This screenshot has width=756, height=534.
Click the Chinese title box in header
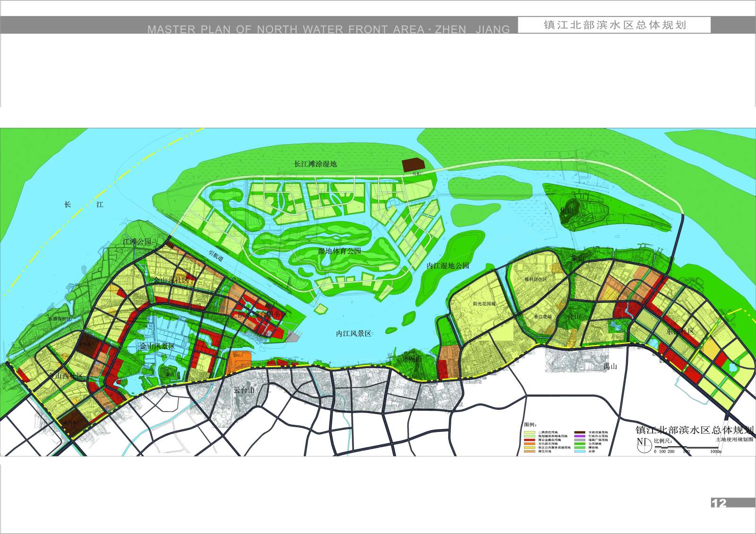(614, 25)
